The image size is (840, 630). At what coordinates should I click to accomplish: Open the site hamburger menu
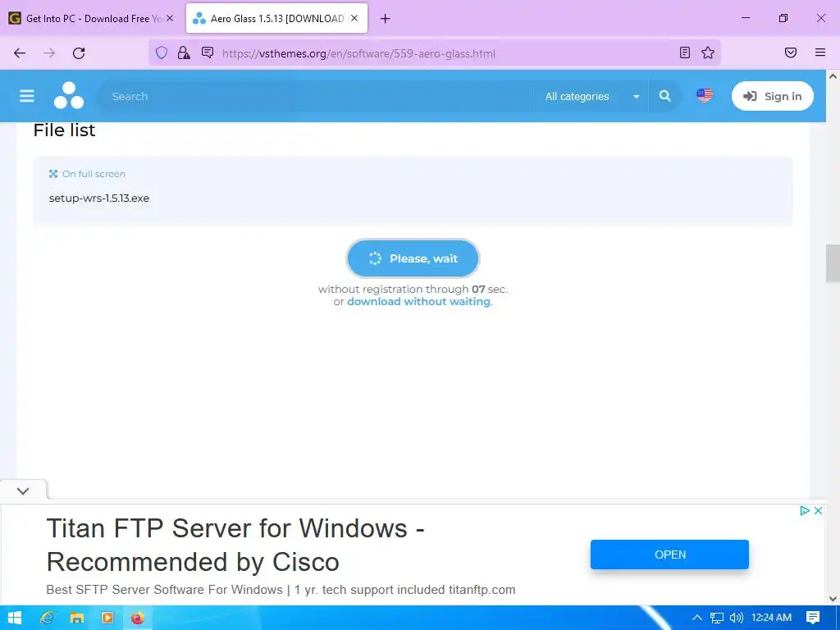pos(27,96)
